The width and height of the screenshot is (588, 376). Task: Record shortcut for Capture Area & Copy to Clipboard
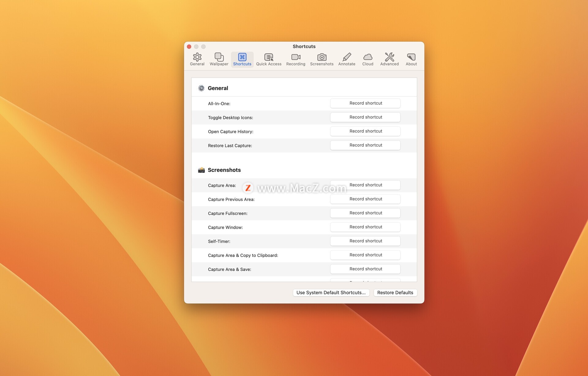click(x=365, y=255)
